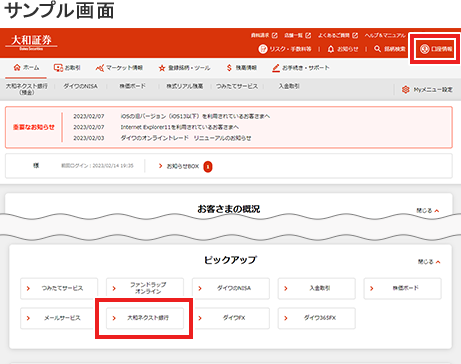Click the よくあるご質問 external-link icon

(355, 35)
